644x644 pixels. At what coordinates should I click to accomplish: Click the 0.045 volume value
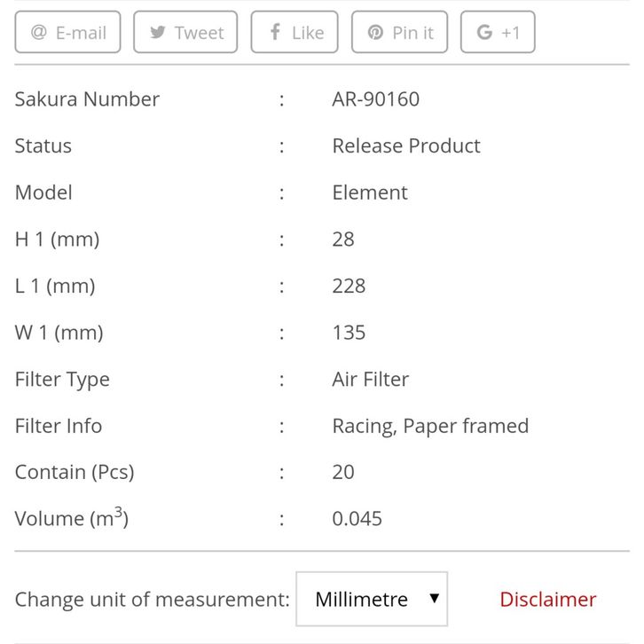[x=357, y=518]
